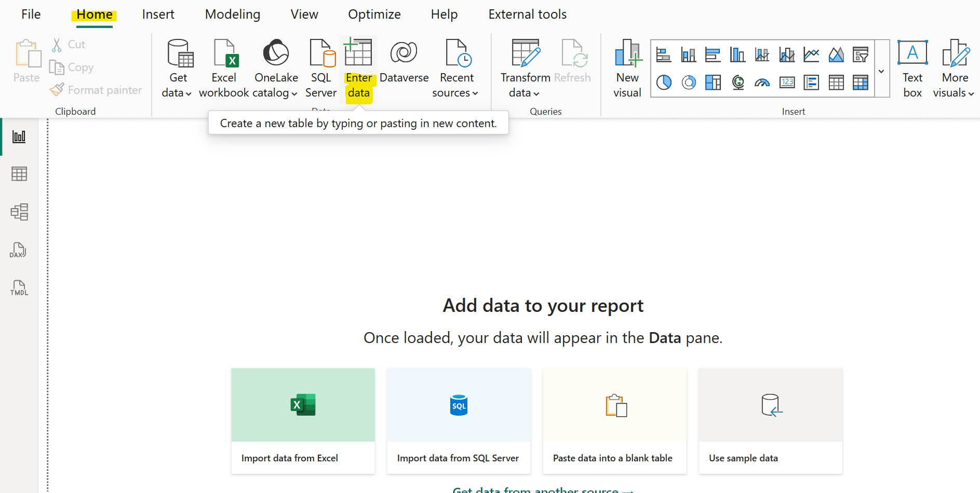Expand the visuals gallery dropdown
980x493 pixels.
881,71
